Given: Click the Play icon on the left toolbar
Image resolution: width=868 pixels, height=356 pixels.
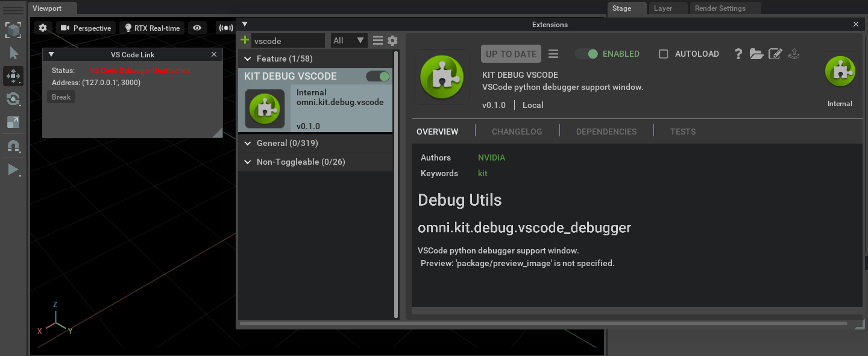Looking at the screenshot, I should (x=13, y=170).
